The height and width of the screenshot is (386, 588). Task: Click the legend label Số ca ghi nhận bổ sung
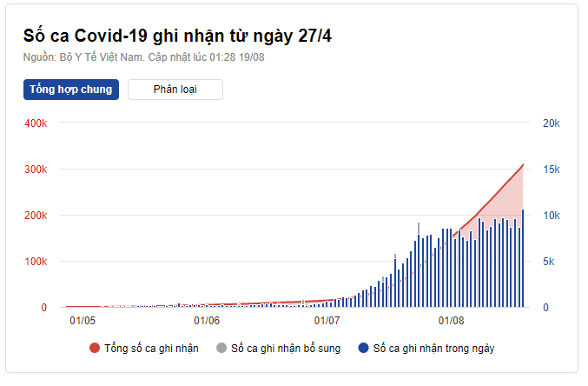pos(286,349)
